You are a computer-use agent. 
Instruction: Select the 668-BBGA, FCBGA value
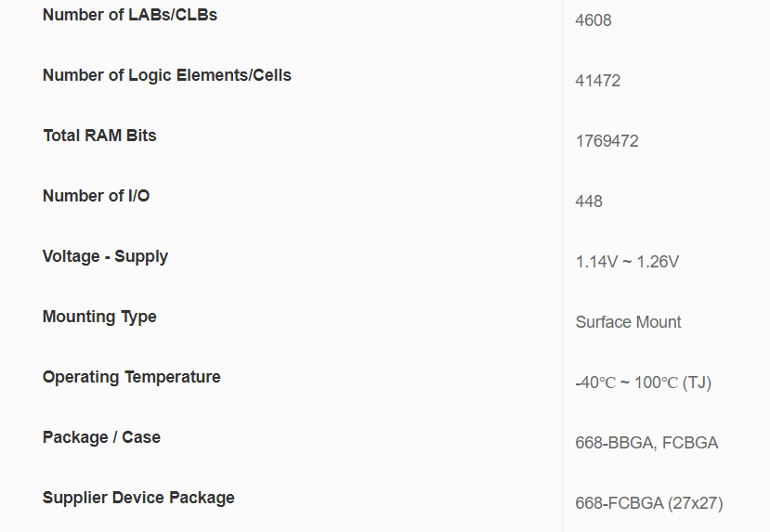(x=646, y=443)
